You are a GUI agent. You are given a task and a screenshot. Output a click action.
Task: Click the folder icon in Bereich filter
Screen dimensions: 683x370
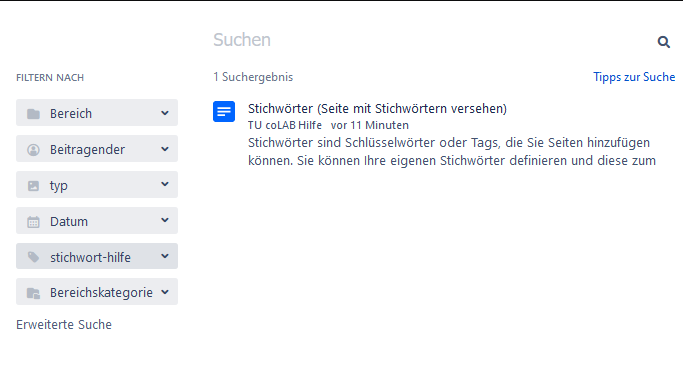tap(34, 114)
